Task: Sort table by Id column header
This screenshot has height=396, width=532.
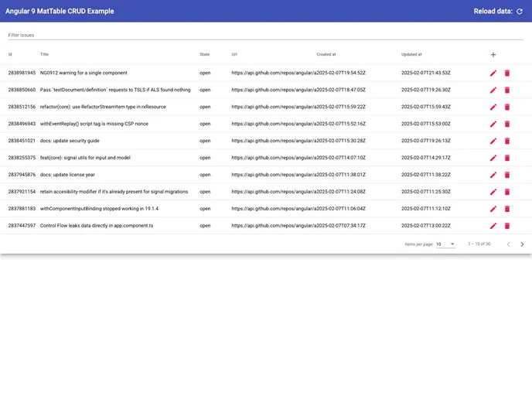Action: coord(10,55)
